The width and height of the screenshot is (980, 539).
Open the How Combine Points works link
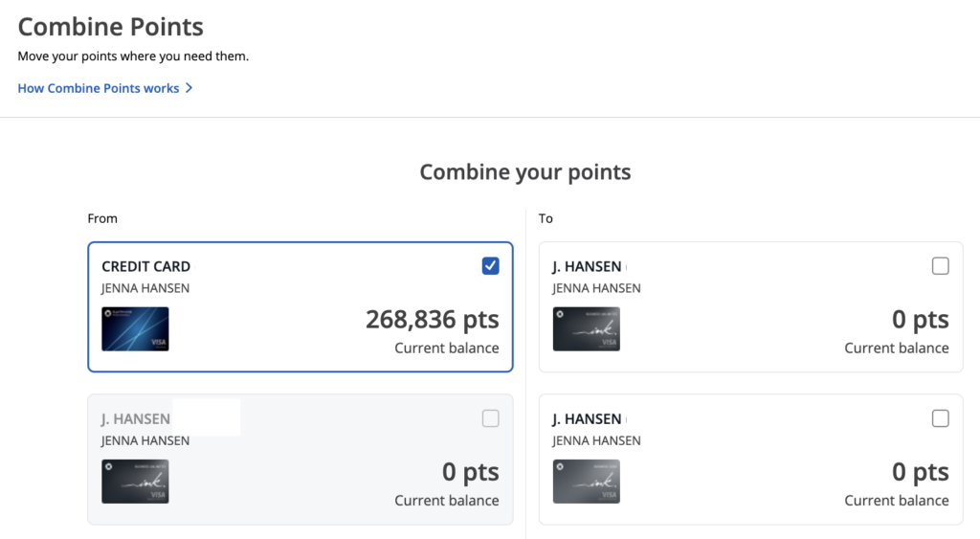[99, 88]
